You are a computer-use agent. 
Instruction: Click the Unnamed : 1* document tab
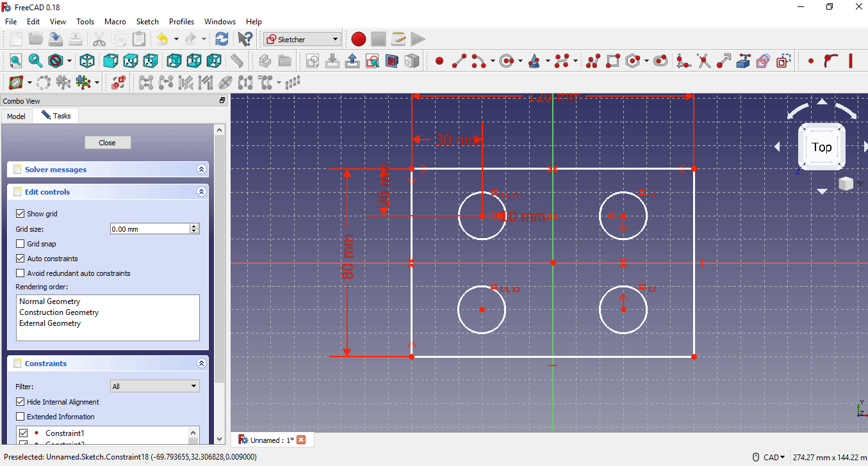point(272,440)
